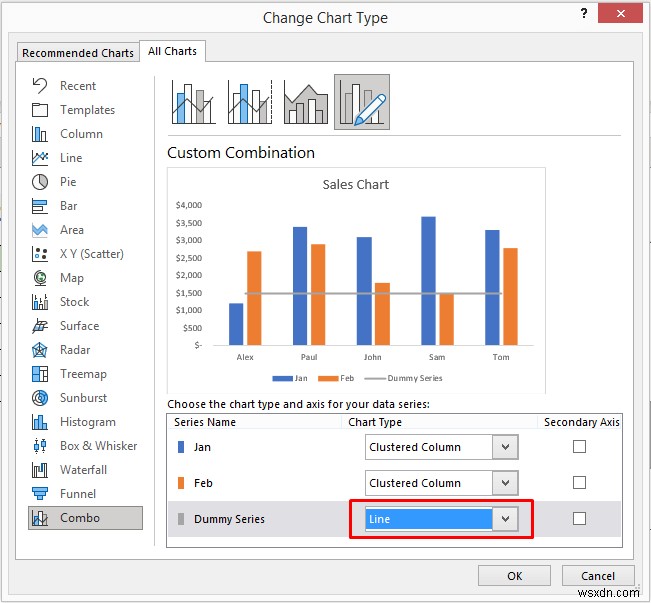Image resolution: width=651 pixels, height=603 pixels.
Task: Pick Clustered Column - Line on Secondary Axis subtype
Action: [250, 102]
